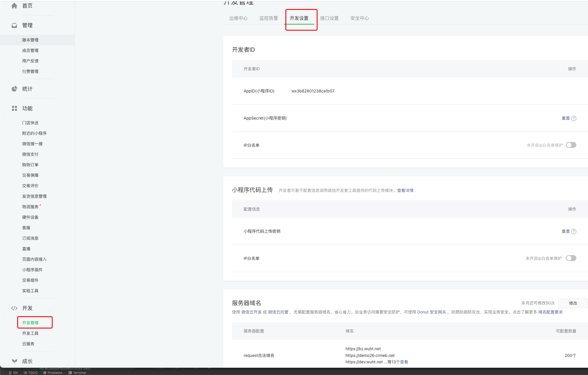588x375 pixels.
Task: Open the Terminal panel in bottom bar
Action: click(x=77, y=373)
